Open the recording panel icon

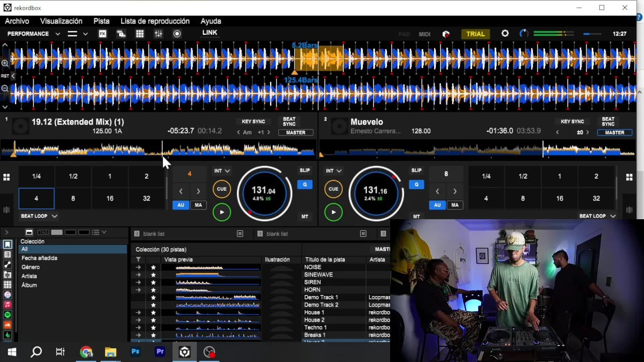click(177, 34)
